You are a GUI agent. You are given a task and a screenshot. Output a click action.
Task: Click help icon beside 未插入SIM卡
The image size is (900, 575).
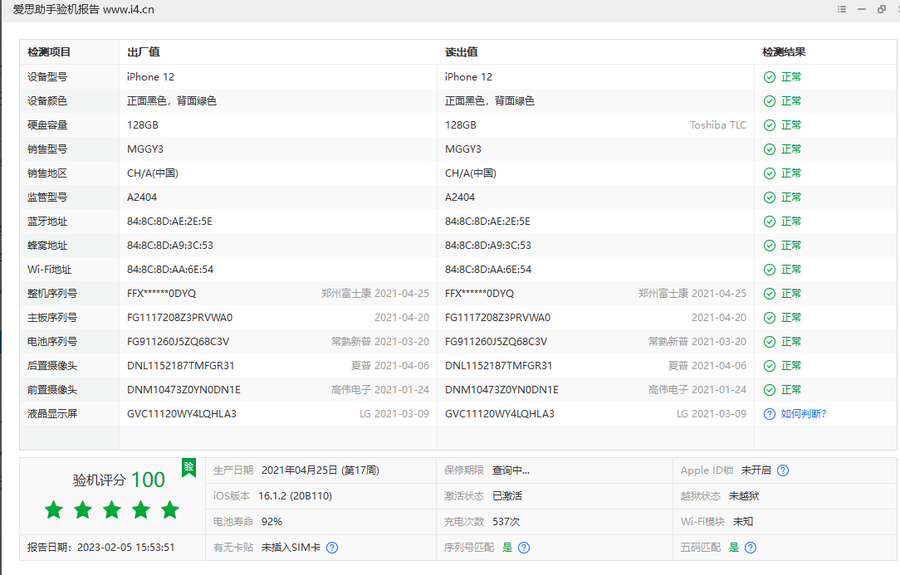332,547
